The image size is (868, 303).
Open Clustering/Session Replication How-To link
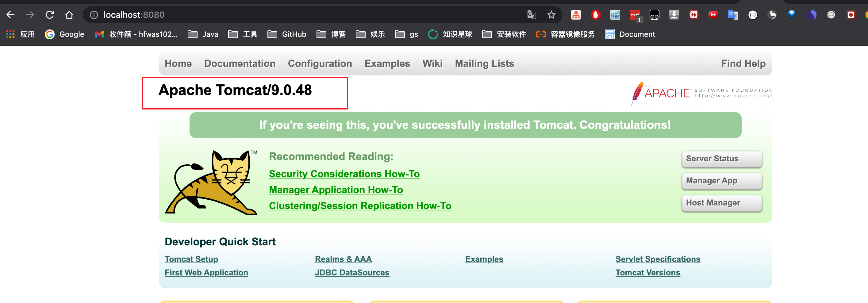tap(360, 206)
